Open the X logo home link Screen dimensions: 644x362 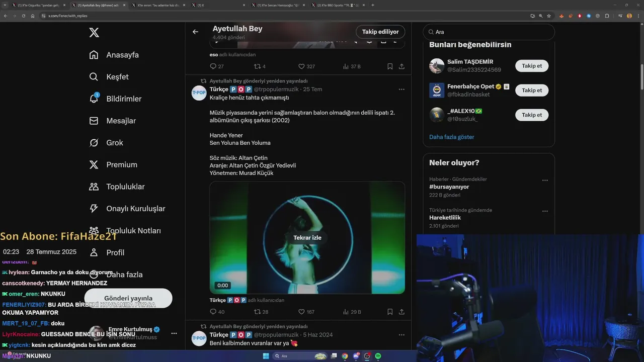click(94, 33)
